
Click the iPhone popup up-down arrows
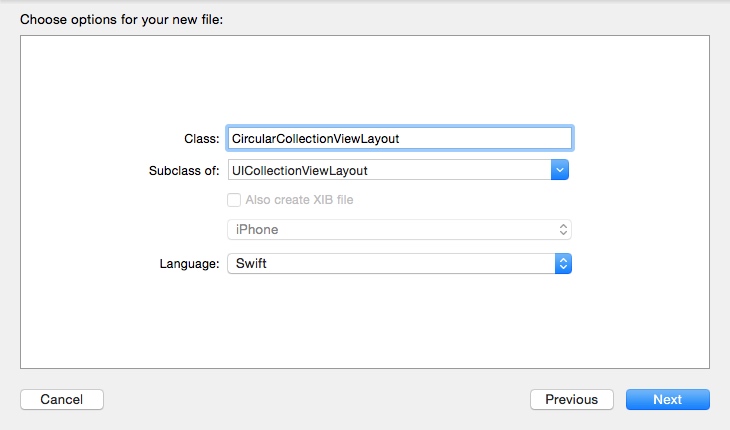point(563,230)
